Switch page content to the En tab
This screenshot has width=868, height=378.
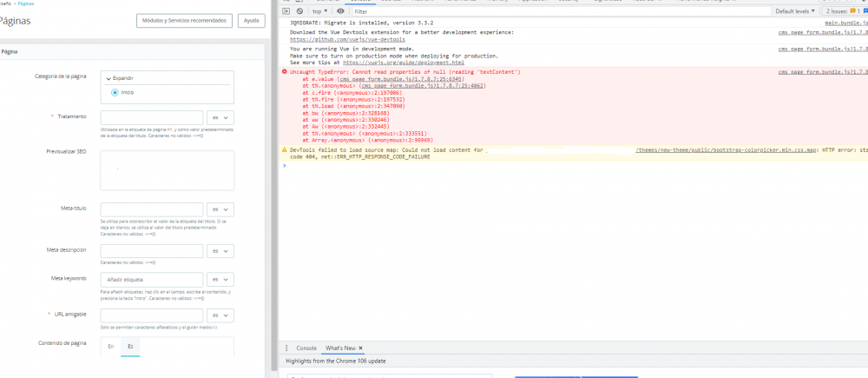(x=111, y=347)
